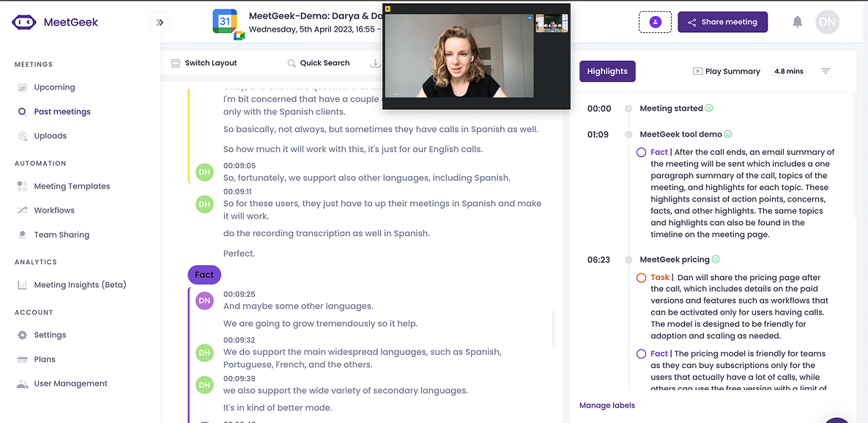Click timestamp 00:09:05

coord(239,166)
